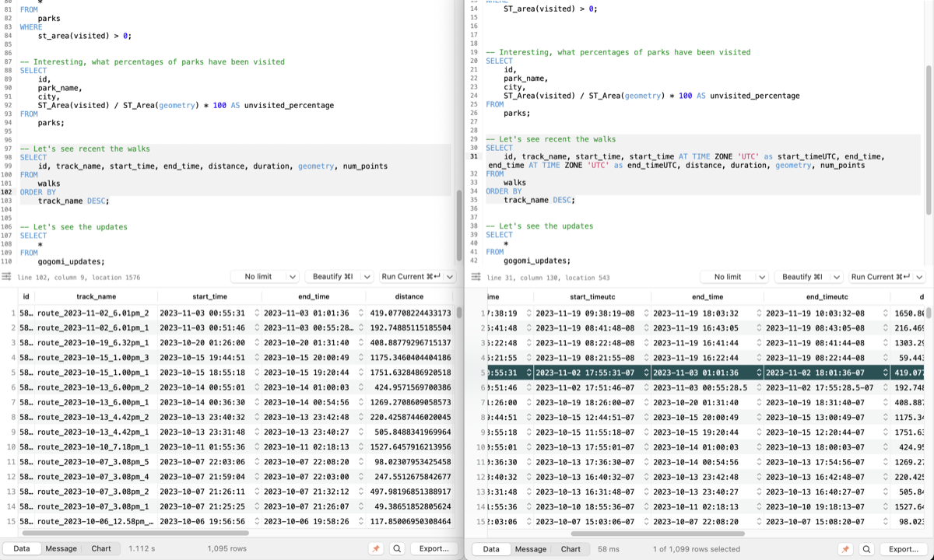Switch to Message tab in right window
The height and width of the screenshot is (560, 934).
pyautogui.click(x=531, y=548)
